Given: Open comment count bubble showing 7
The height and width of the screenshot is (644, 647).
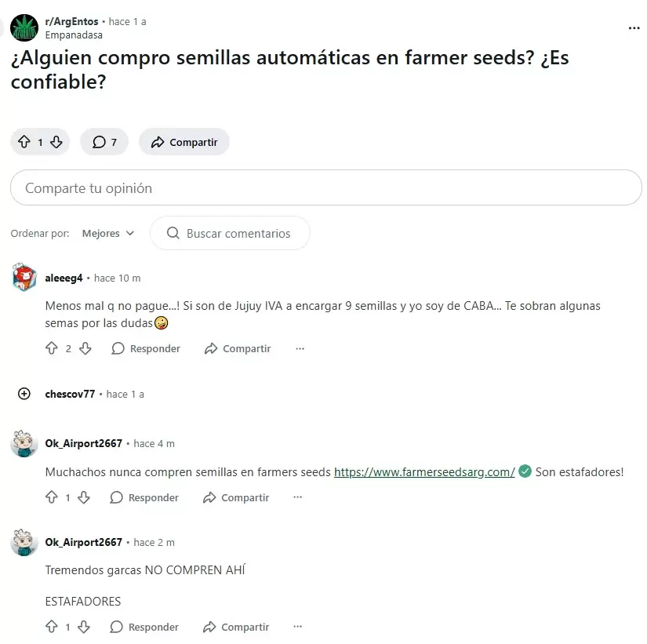Looking at the screenshot, I should [x=104, y=141].
